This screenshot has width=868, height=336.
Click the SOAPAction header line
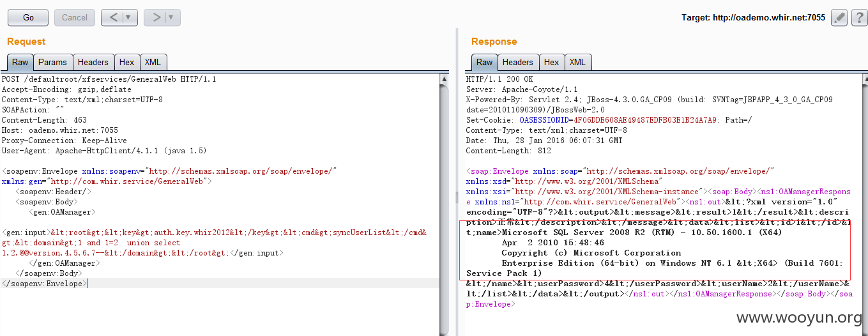click(x=32, y=110)
